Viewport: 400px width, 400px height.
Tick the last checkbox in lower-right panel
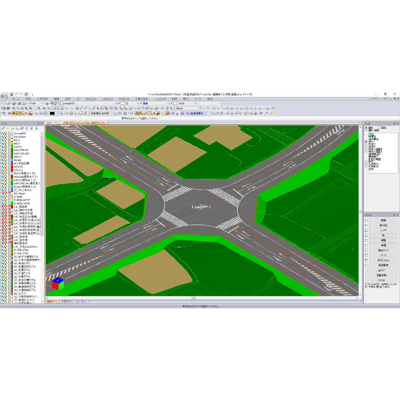367,266
